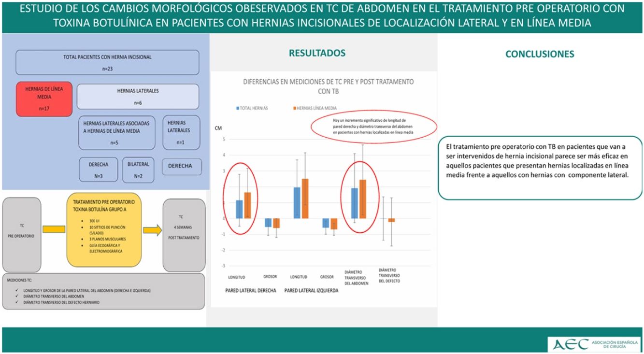Click the checkmark beside Diámetro Transverso del Abdomen
The height and width of the screenshot is (354, 644).
18,297
